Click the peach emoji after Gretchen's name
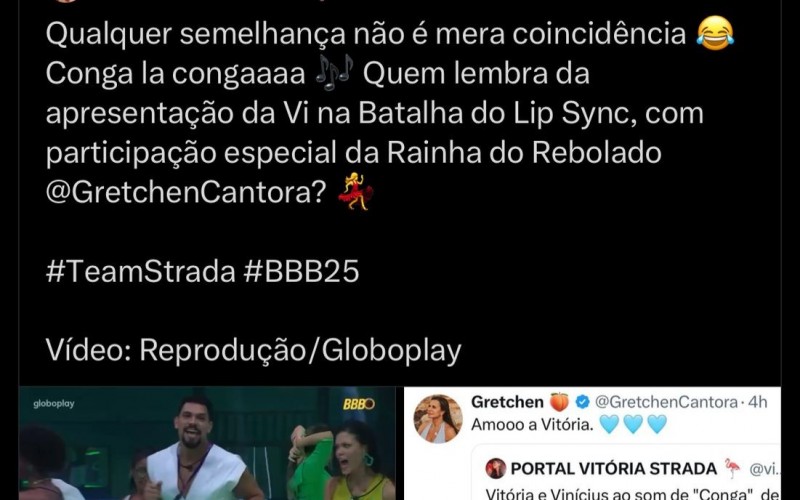 559,402
